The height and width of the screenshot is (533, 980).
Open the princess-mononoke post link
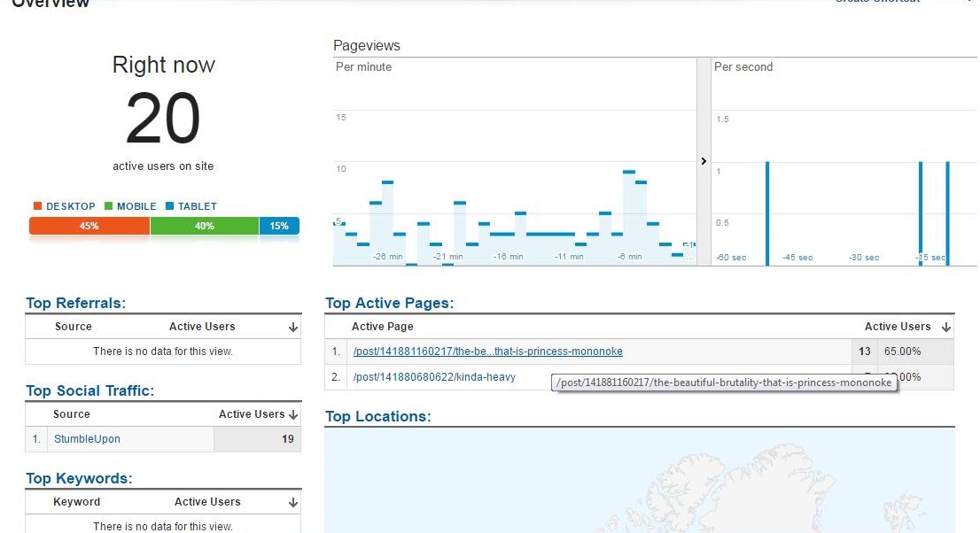click(487, 351)
